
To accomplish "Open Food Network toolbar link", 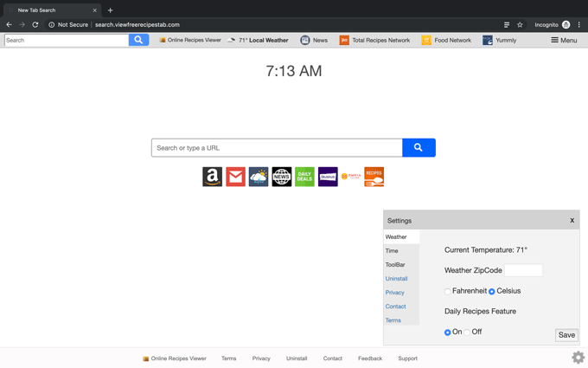I will click(446, 40).
